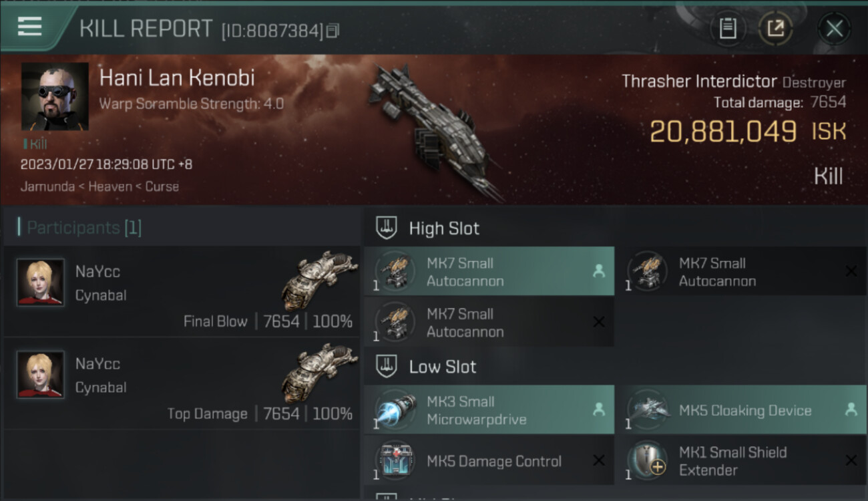Copy the kill report ID

pos(333,30)
